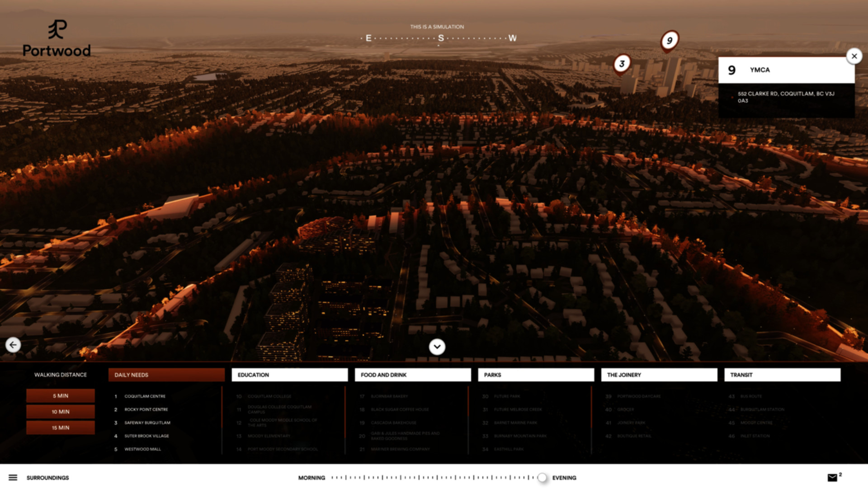Expand the Parks category
The image size is (868, 488).
(536, 375)
